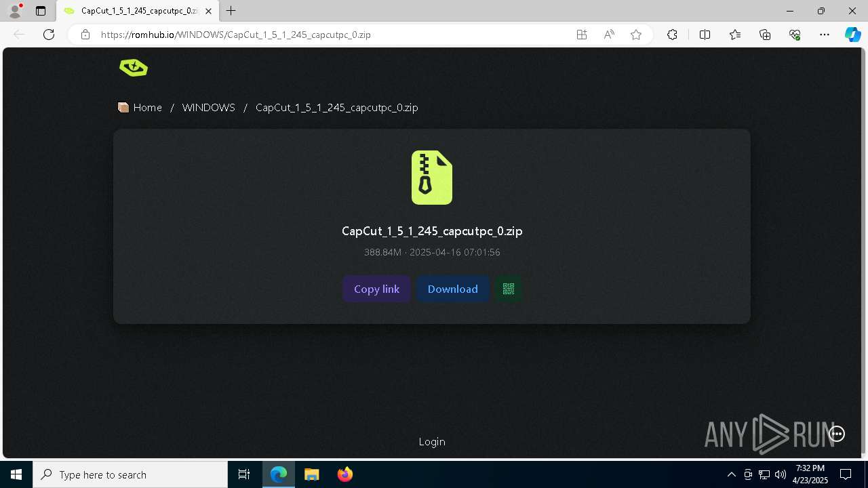Open a new browser tab
The width and height of the screenshot is (868, 488).
click(x=231, y=11)
